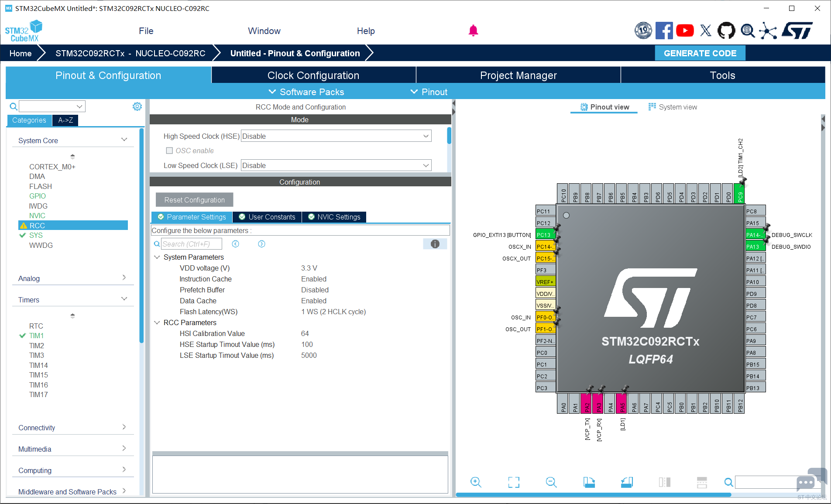Image resolution: width=831 pixels, height=504 pixels.
Task: Open the X (Twitter) icon link
Action: 706,31
